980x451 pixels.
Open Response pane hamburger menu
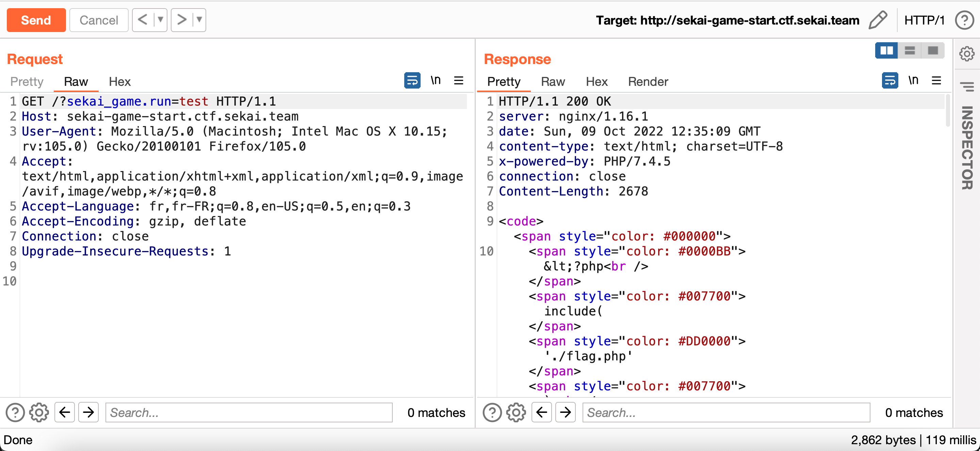(x=937, y=80)
